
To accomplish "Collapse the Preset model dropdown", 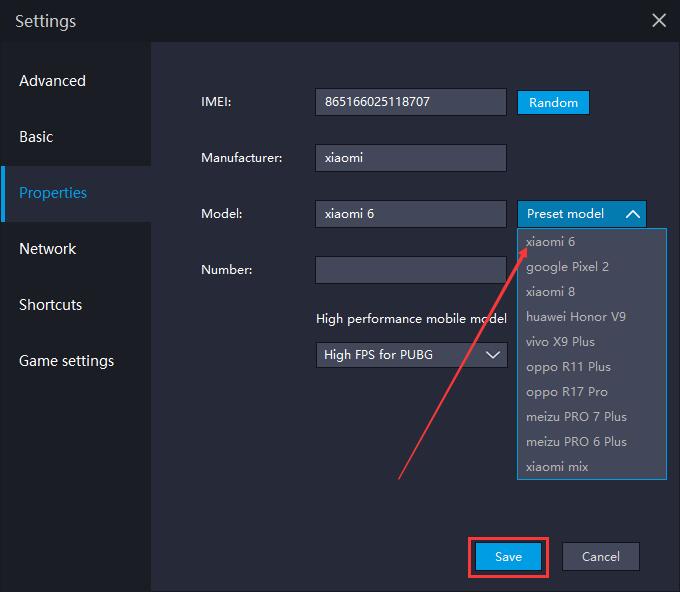I will coord(582,214).
